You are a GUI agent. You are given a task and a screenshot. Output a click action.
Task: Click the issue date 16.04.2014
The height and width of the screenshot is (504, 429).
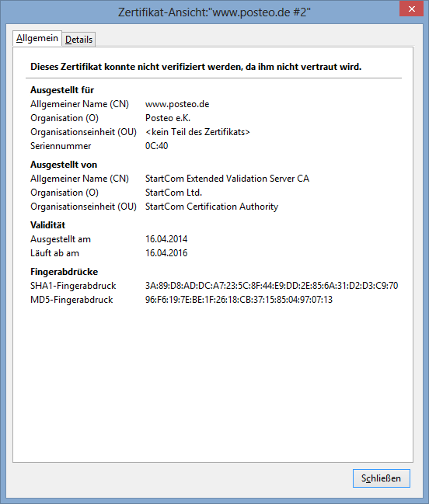[x=166, y=239]
